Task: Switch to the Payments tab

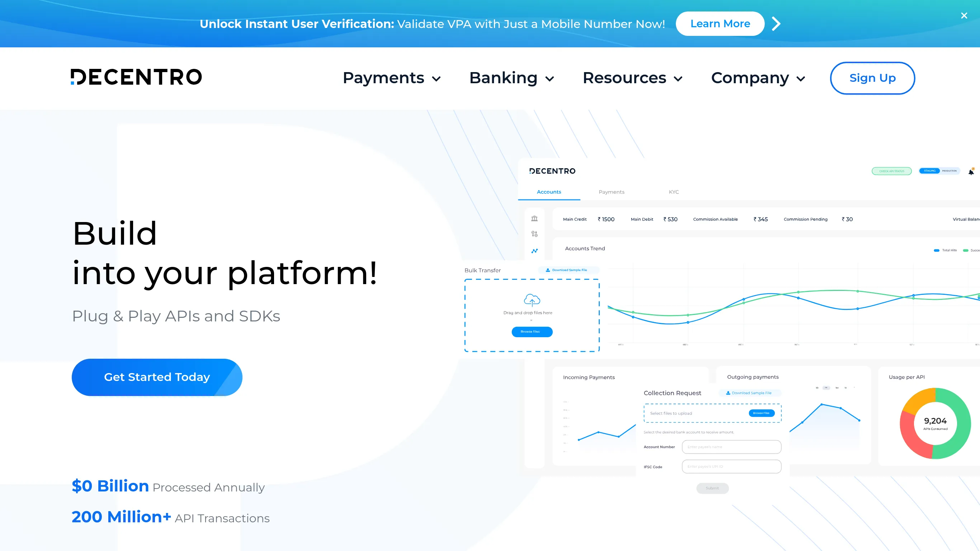Action: pos(612,192)
